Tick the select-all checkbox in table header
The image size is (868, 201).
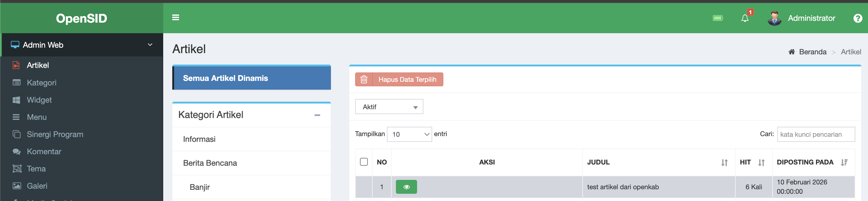[x=364, y=162]
